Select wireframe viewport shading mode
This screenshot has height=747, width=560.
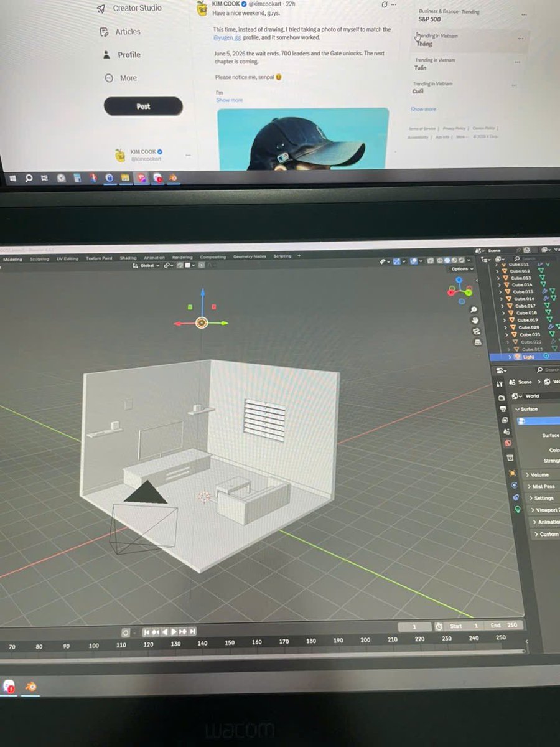pos(440,260)
